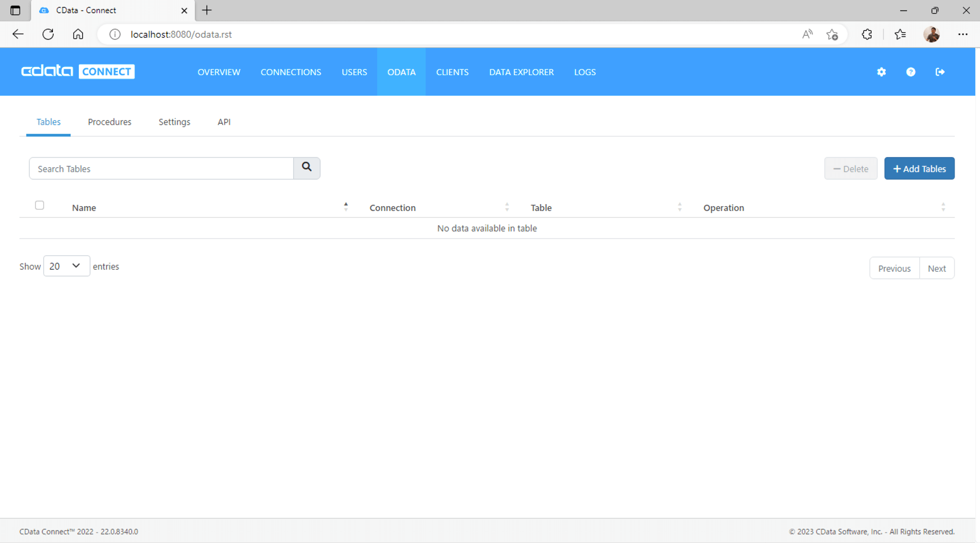Screen dimensions: 980x543
Task: View site information icon in address bar
Action: coord(115,34)
